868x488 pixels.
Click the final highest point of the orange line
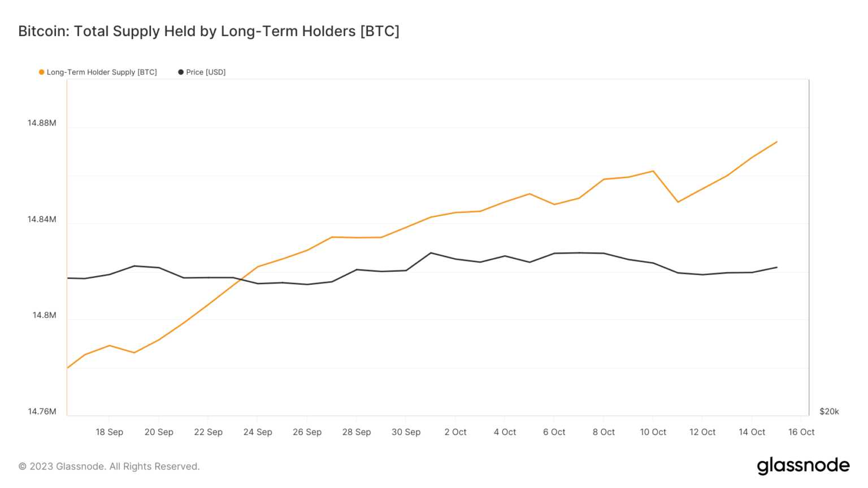click(x=777, y=142)
